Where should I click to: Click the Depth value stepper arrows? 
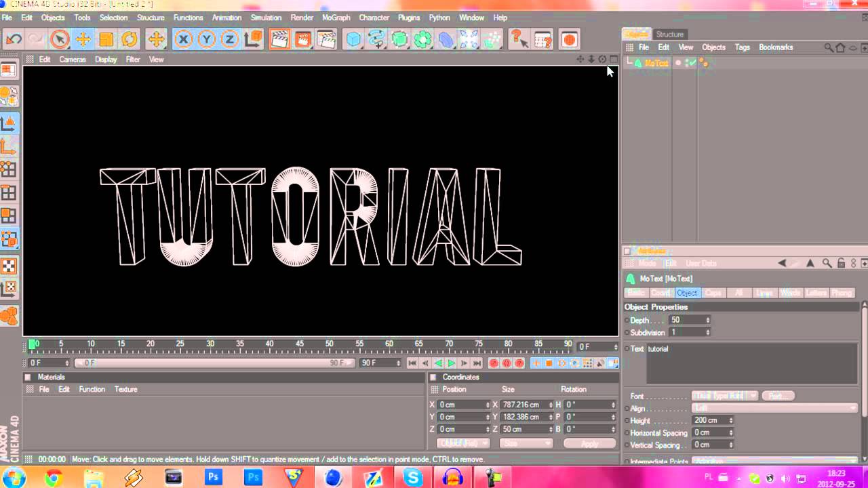tap(707, 320)
